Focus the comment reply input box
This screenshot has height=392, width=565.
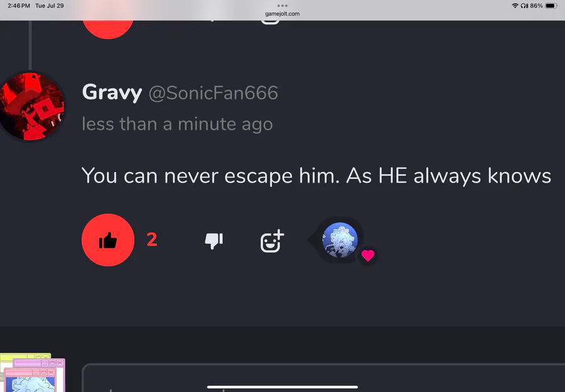[x=323, y=378]
